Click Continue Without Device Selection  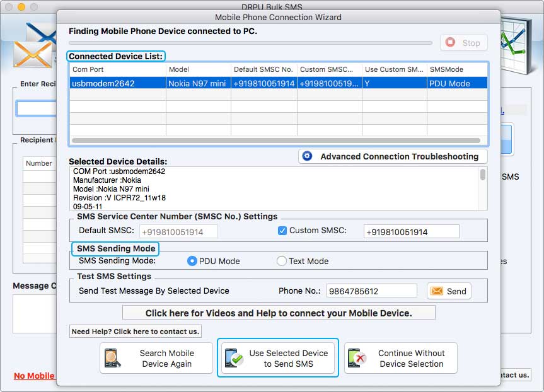coord(401,358)
